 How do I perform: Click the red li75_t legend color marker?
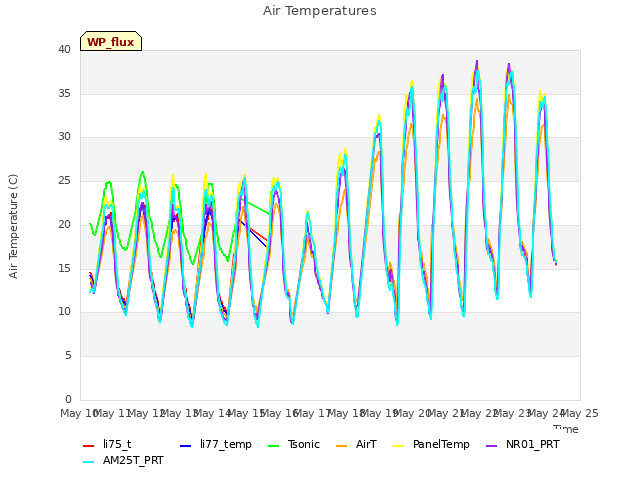point(89,445)
